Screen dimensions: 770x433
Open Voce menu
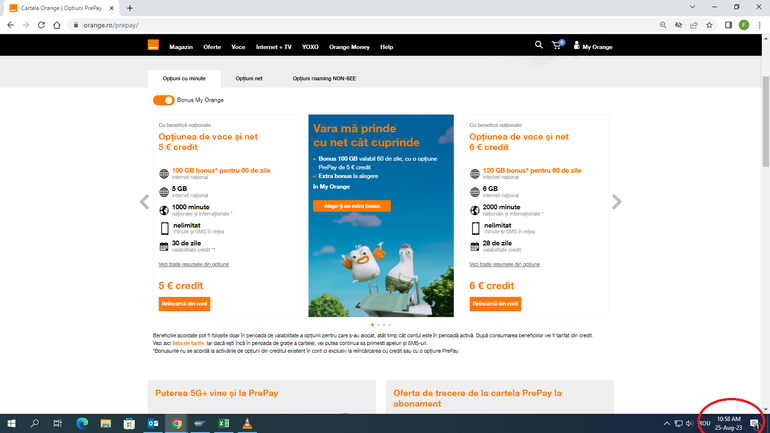(238, 47)
